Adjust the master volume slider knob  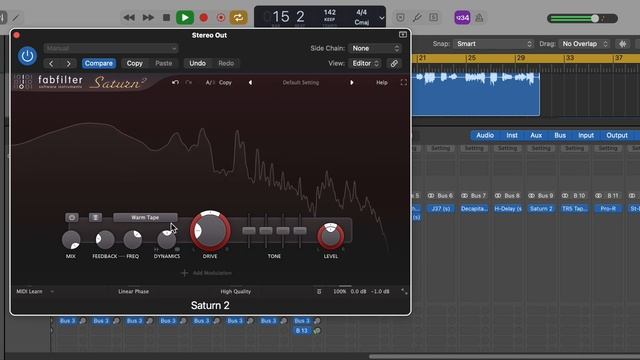point(595,18)
